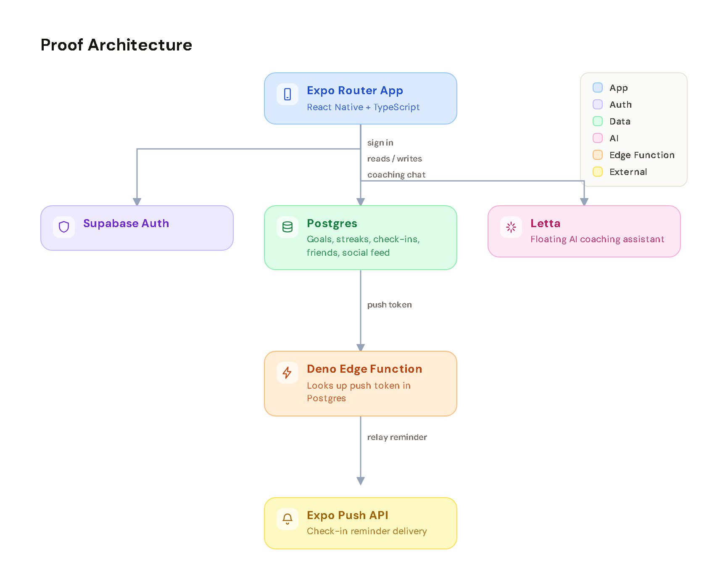Click the 'reads / writes' edge label

click(395, 159)
